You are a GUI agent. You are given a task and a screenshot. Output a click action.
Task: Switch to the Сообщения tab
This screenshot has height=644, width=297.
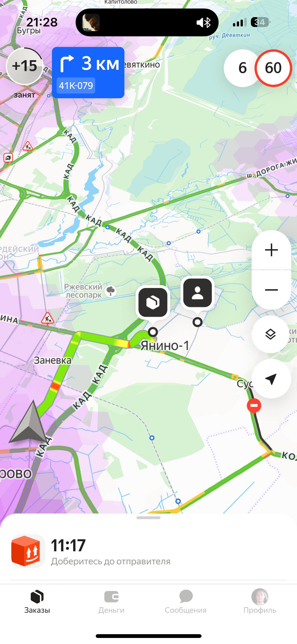point(186,601)
